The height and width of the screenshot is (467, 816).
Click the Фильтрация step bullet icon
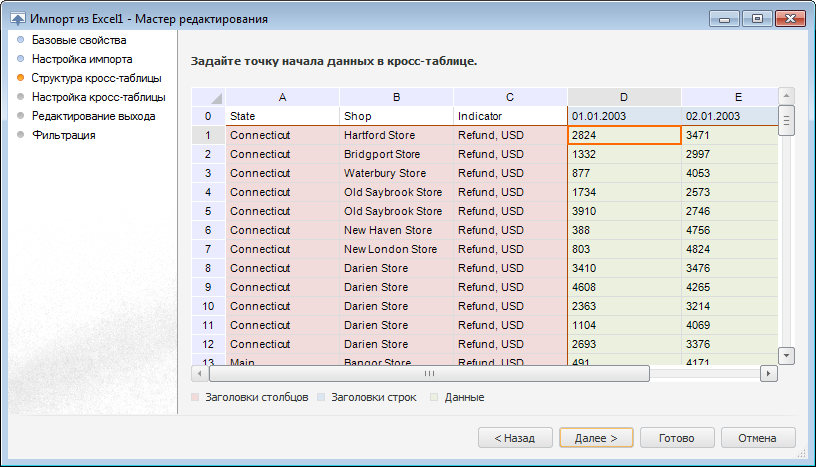[20, 134]
